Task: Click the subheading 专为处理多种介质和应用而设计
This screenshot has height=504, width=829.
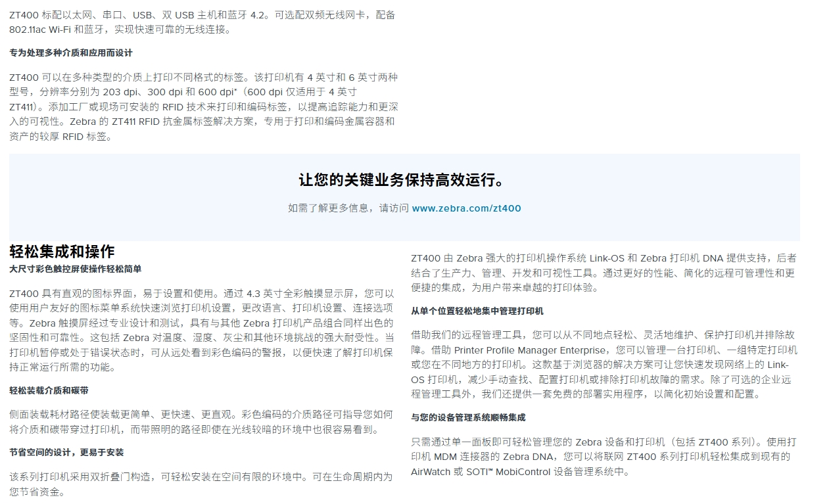Action: click(x=71, y=53)
